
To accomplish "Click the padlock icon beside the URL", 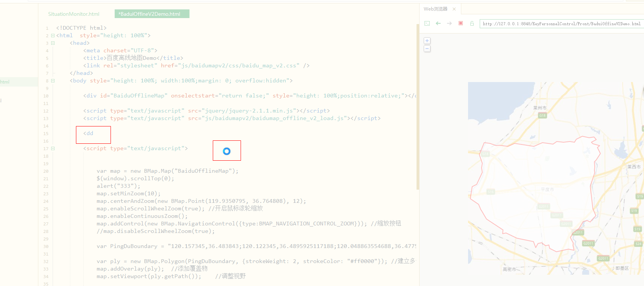I will pyautogui.click(x=472, y=23).
